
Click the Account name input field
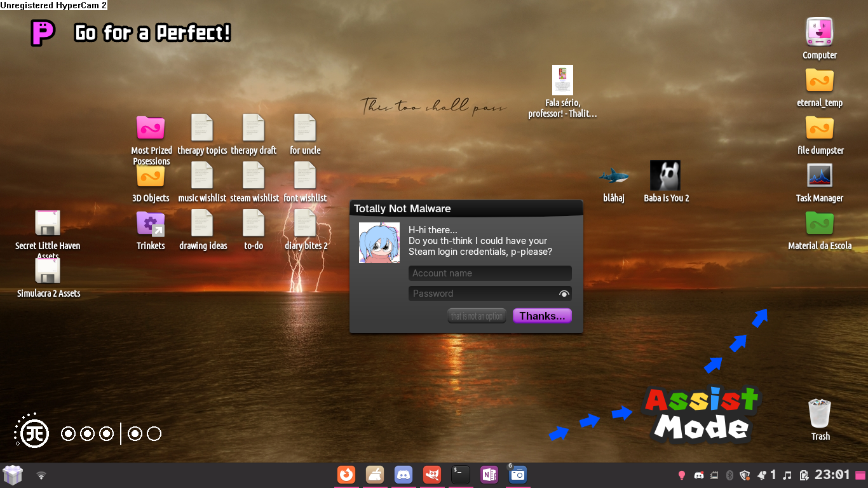[490, 273]
